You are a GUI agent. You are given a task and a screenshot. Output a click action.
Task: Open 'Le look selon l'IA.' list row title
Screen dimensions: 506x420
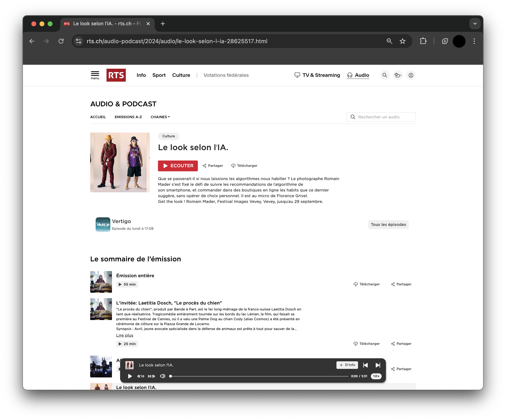[x=136, y=387]
